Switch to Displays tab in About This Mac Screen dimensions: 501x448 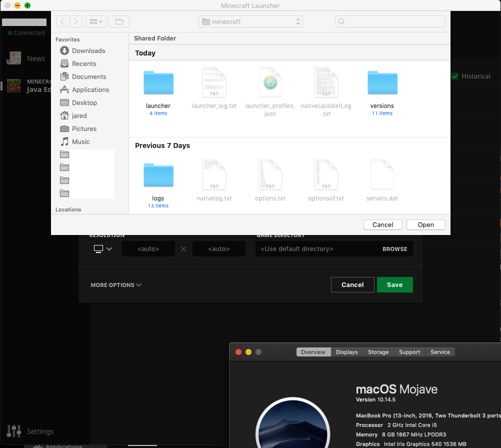346,352
